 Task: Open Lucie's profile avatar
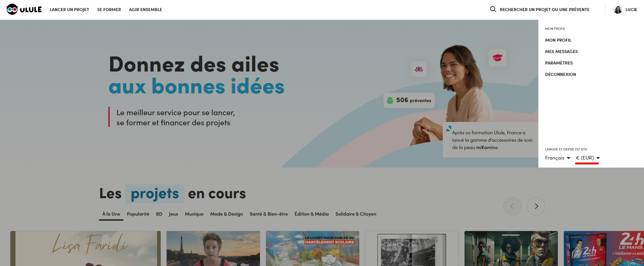coord(618,9)
